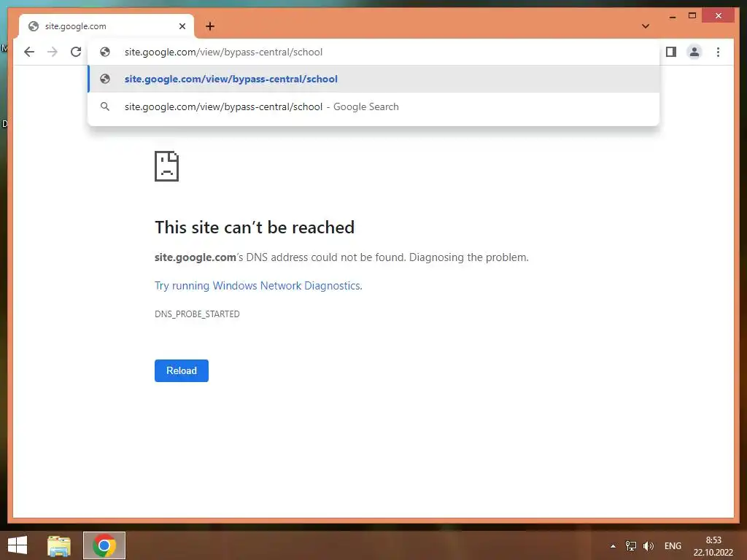Click the blue Reload button
Screen dimensions: 747x560
[x=182, y=370]
